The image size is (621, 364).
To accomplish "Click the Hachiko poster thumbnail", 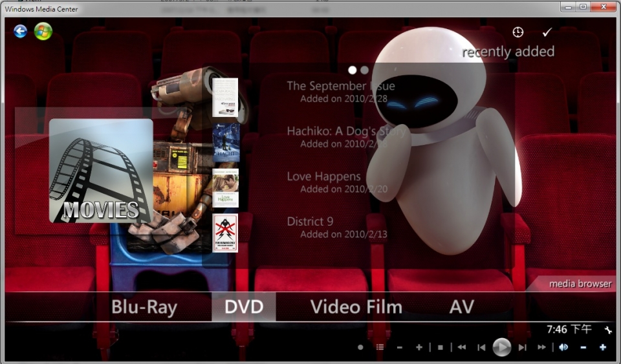I will [226, 142].
